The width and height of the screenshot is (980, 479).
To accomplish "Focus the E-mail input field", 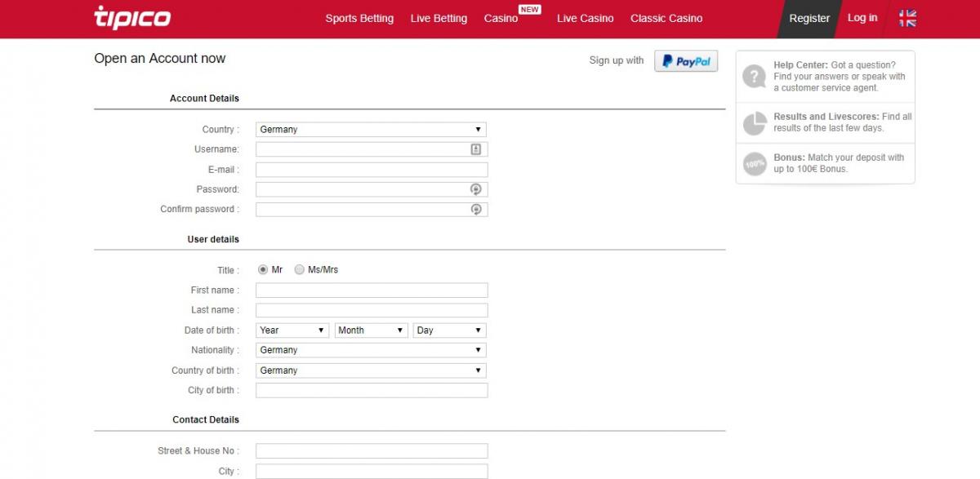I will tap(372, 170).
